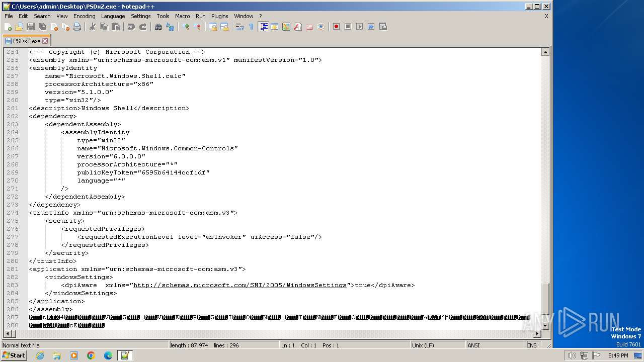This screenshot has width=644, height=362.
Task: Click the Open file toolbar icon
Action: pos(19,27)
